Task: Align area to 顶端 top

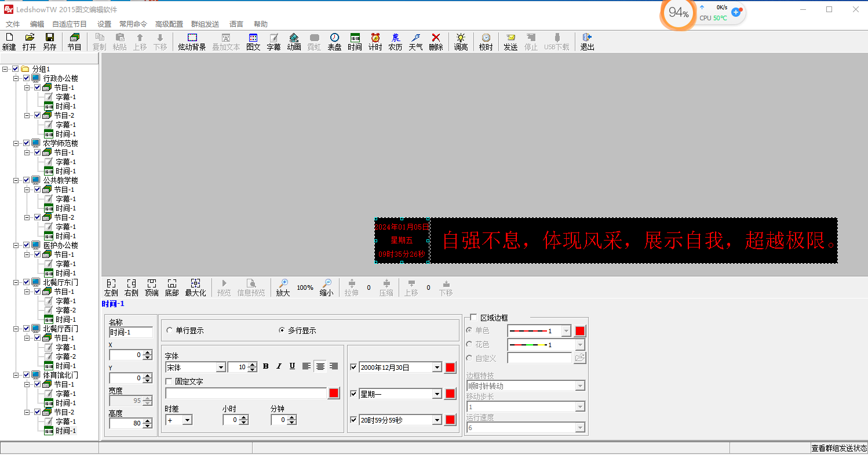Action: click(152, 287)
